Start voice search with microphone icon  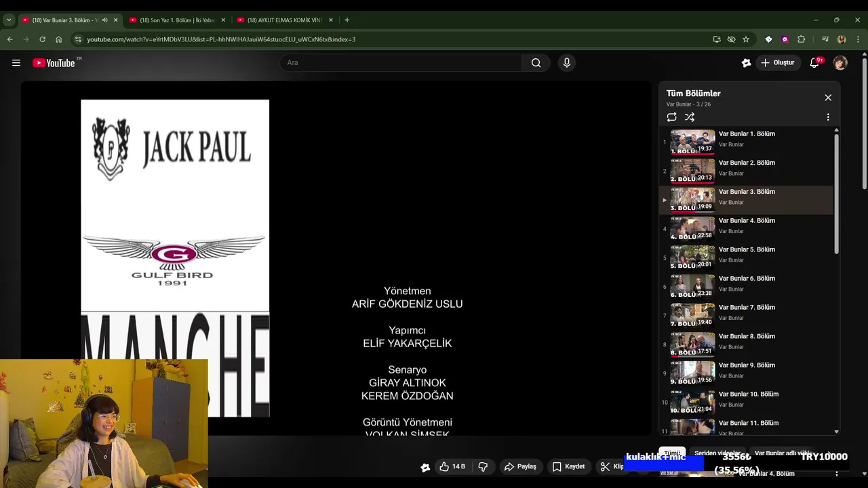[567, 63]
